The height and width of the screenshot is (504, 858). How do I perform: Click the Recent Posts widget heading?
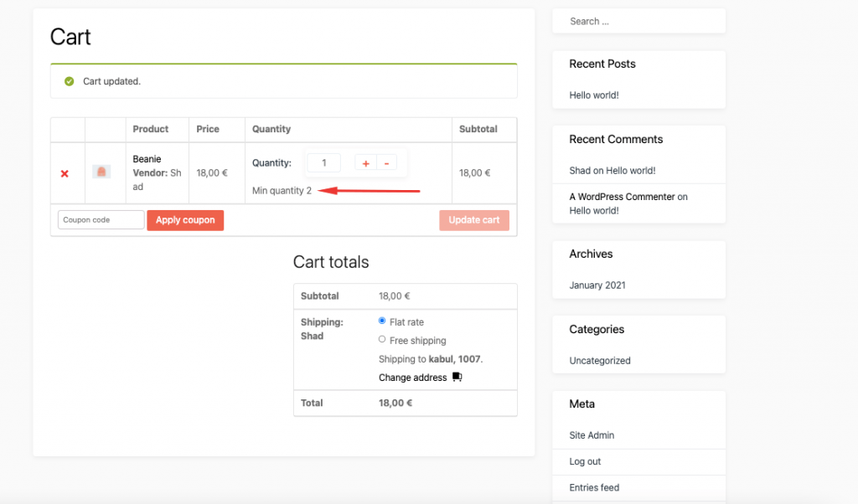point(602,64)
